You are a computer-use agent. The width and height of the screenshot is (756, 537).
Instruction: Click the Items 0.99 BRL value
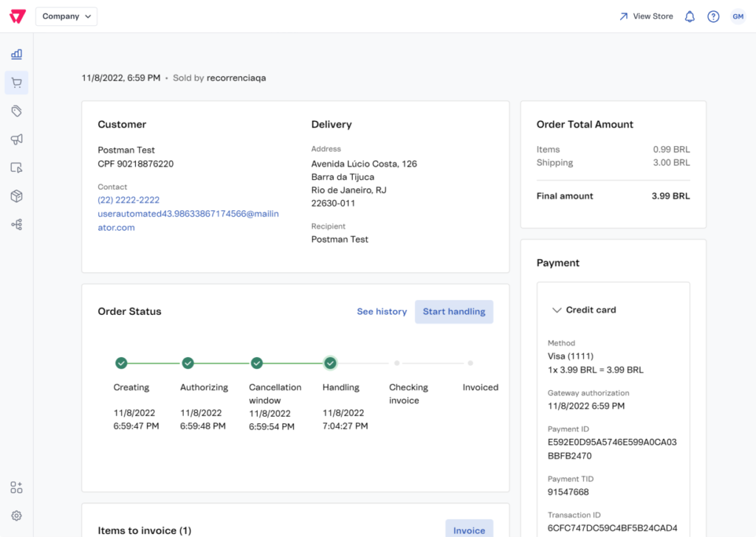pos(672,149)
